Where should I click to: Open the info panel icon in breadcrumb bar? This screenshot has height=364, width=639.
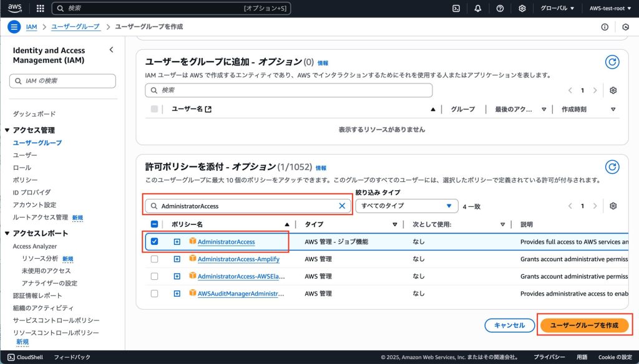[605, 27]
